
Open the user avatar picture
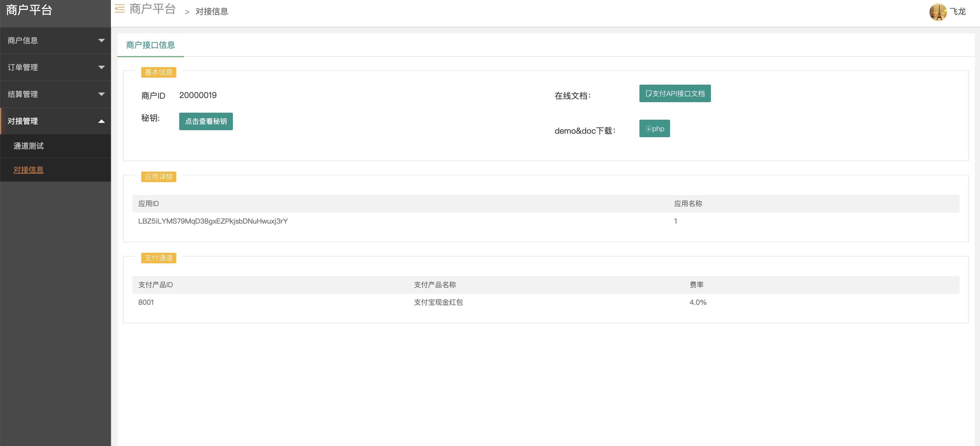[938, 12]
